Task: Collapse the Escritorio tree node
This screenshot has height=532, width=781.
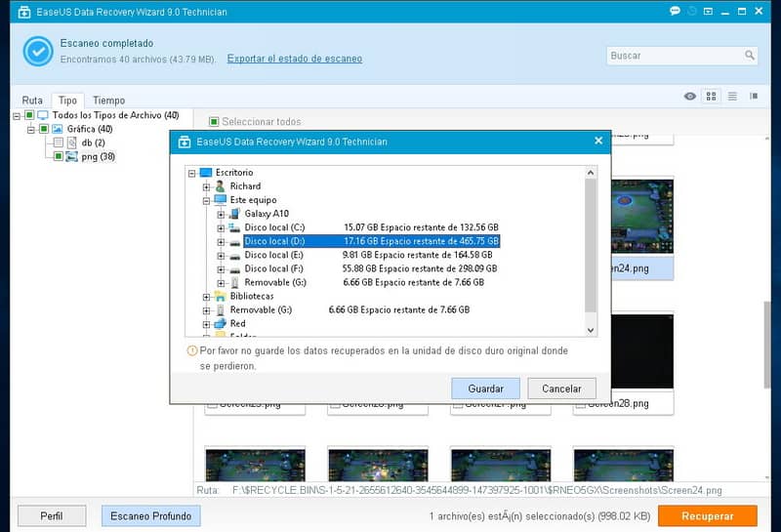Action: (191, 174)
